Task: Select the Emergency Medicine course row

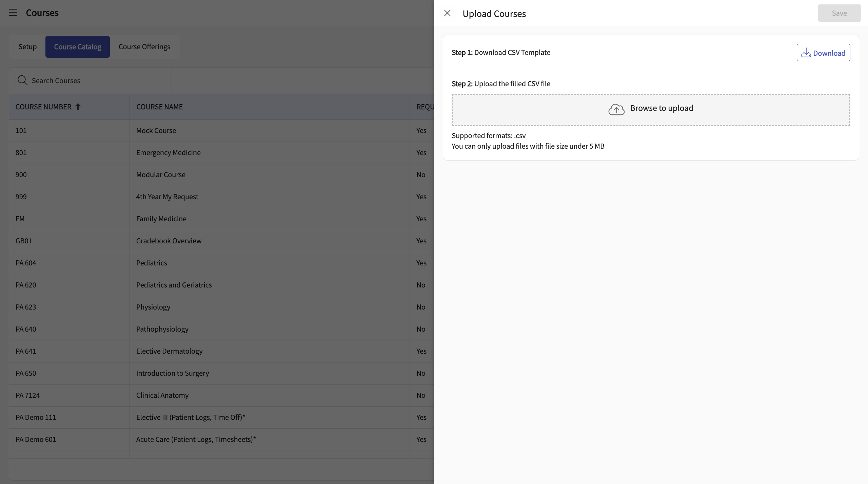Action: [x=168, y=153]
